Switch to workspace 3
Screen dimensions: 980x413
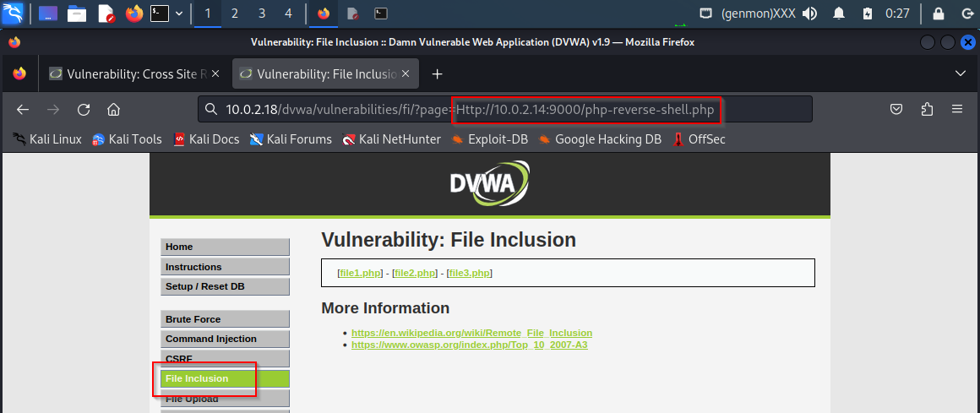tap(261, 14)
